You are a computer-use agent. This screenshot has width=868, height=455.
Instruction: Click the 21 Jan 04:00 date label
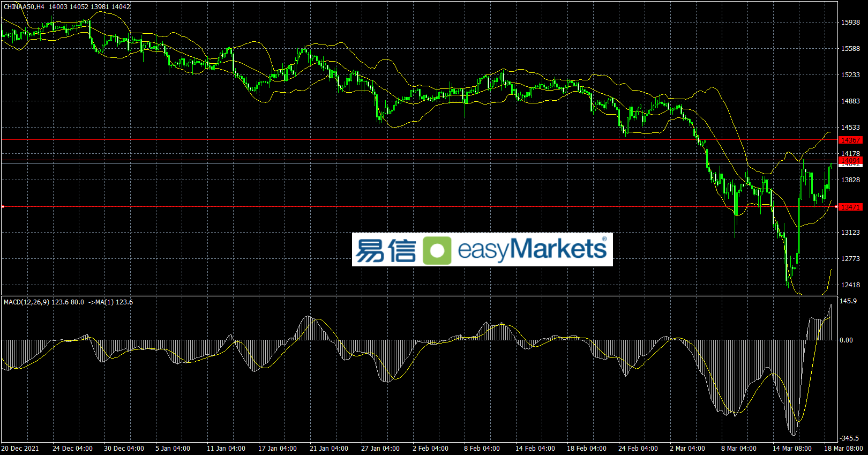(329, 449)
